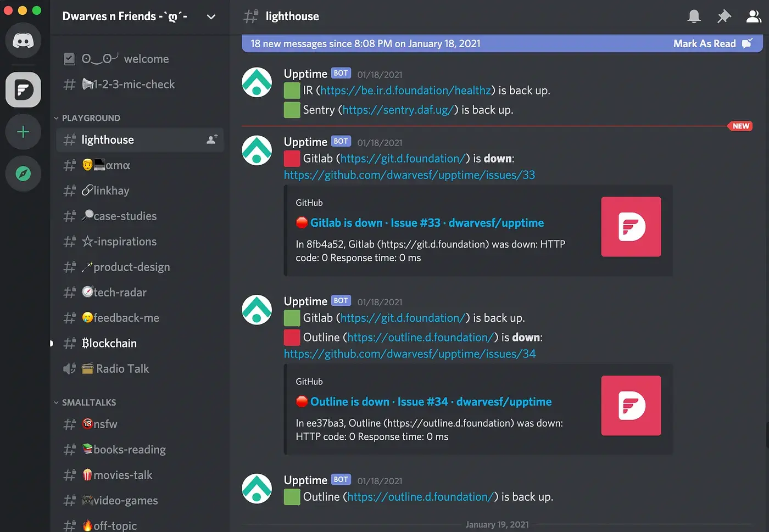Open 'Outline is down · Issue #34' embed title
Image resolution: width=769 pixels, height=532 pixels.
coord(431,402)
